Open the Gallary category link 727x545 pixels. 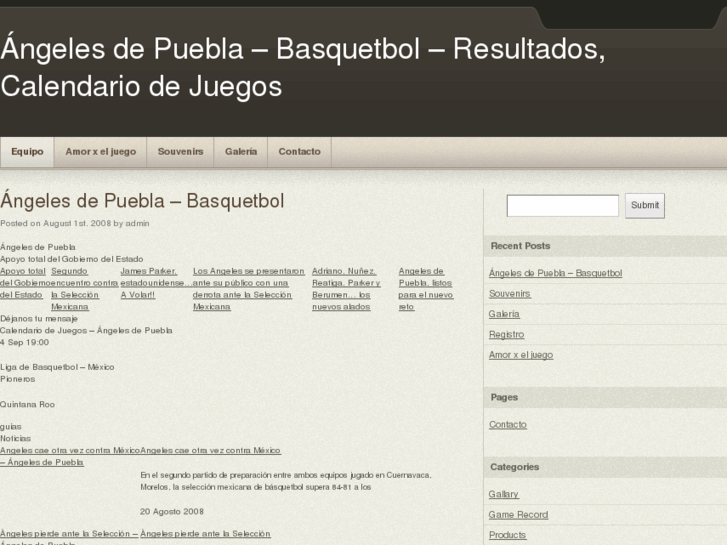504,494
